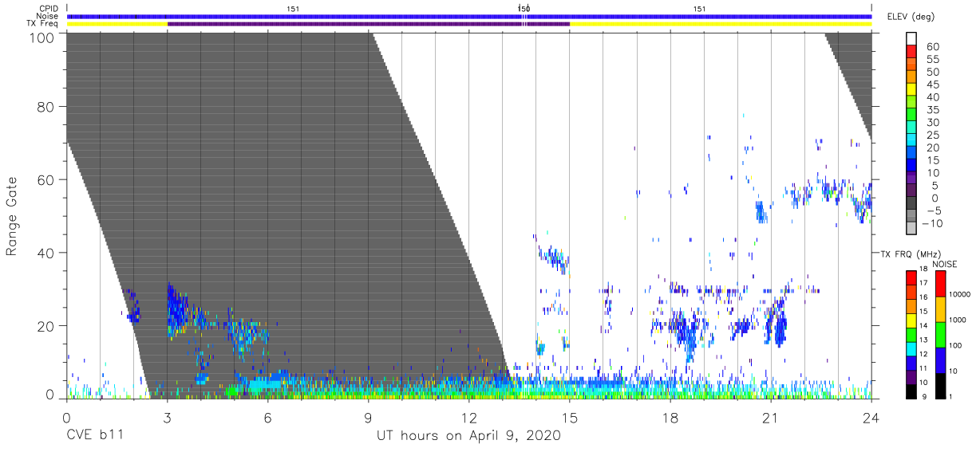980x452 pixels.
Task: Select the purple ELEV segment between 10 and 5
Action: [x=912, y=179]
